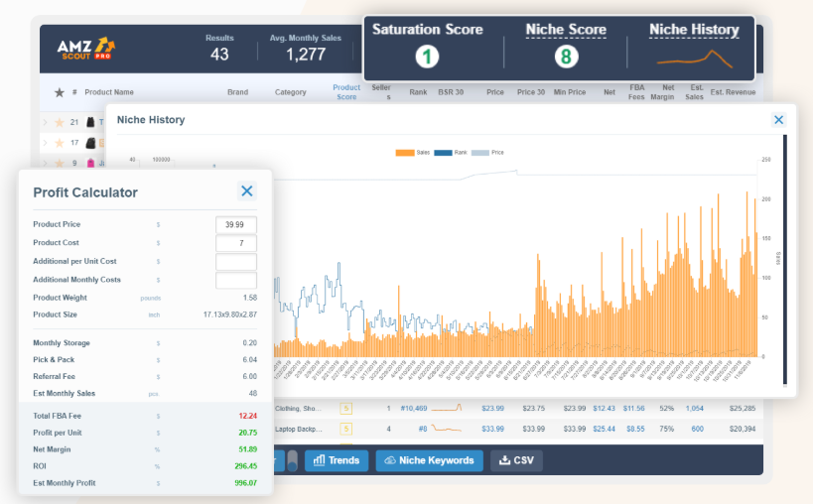Image resolution: width=813 pixels, height=504 pixels.
Task: Open the rank sparkline for the #10,469 row
Action: 447,408
